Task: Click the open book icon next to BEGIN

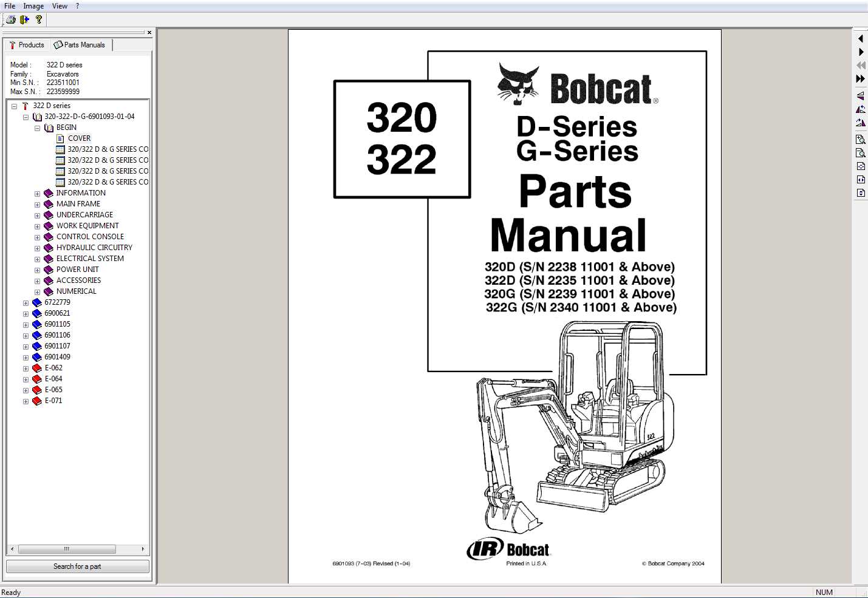Action: coord(49,127)
